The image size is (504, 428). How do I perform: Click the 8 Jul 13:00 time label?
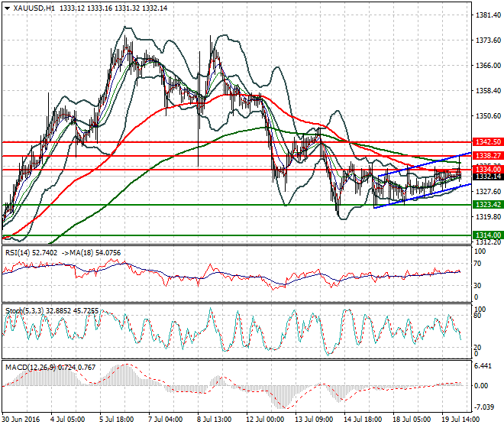pyautogui.click(x=214, y=420)
